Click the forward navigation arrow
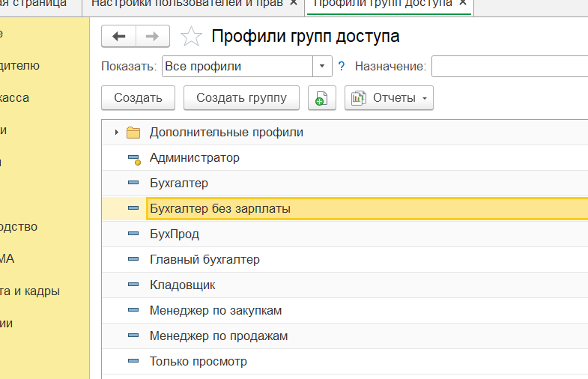This screenshot has height=379, width=588. point(152,36)
